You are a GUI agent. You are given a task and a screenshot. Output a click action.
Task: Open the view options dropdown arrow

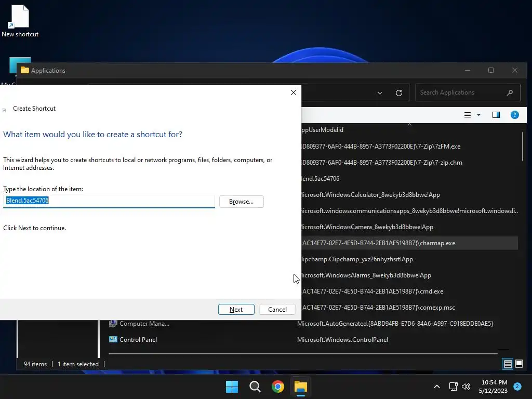click(478, 115)
